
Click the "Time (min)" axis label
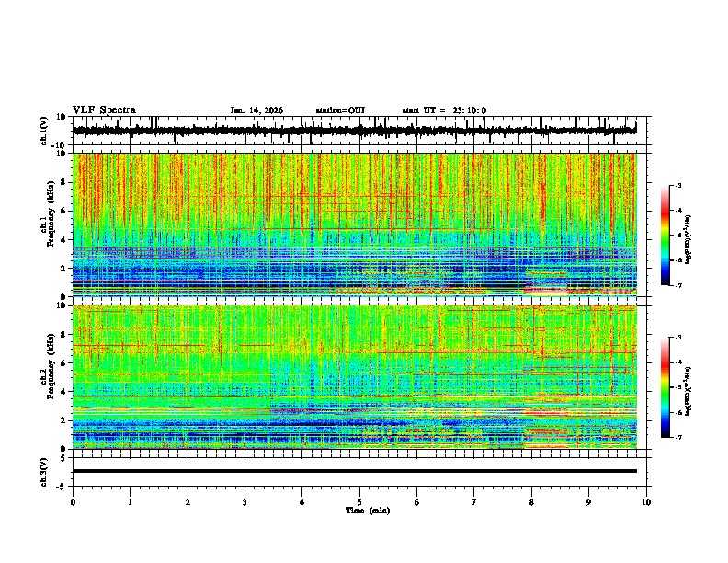(x=368, y=511)
